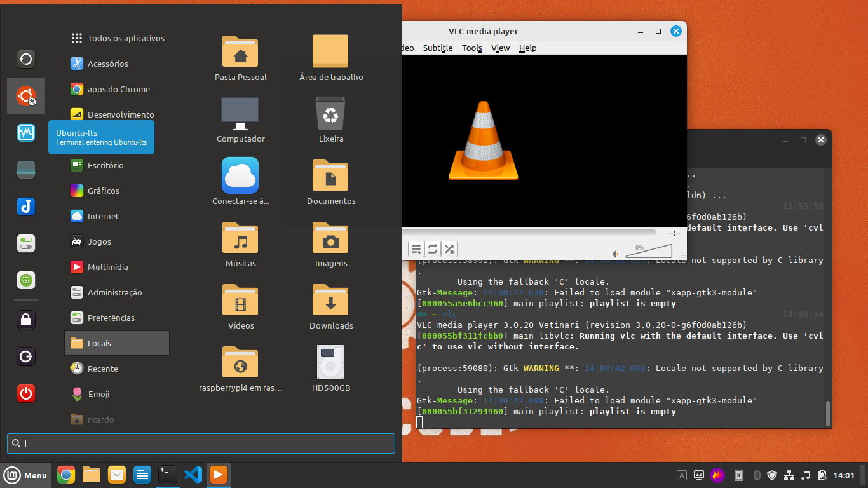Toggle VLC shuffle random button
Screen dimensions: 868x488
click(x=449, y=249)
